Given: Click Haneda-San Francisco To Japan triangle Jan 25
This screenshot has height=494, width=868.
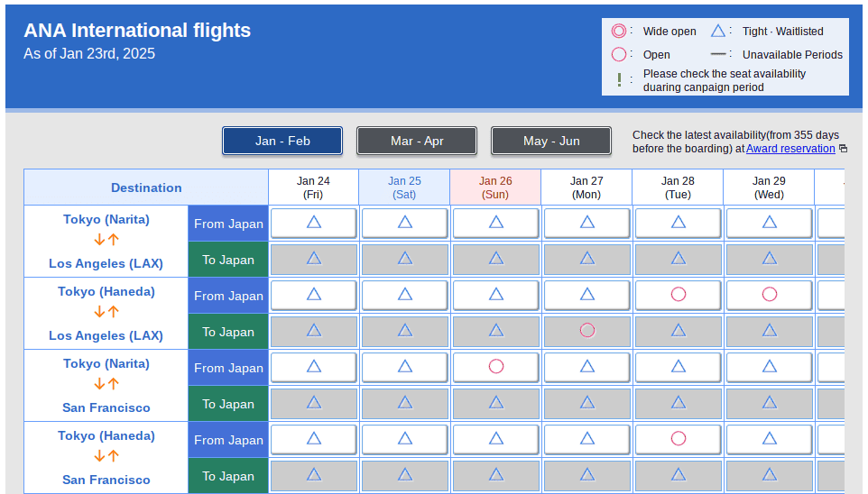Looking at the screenshot, I should tap(405, 475).
